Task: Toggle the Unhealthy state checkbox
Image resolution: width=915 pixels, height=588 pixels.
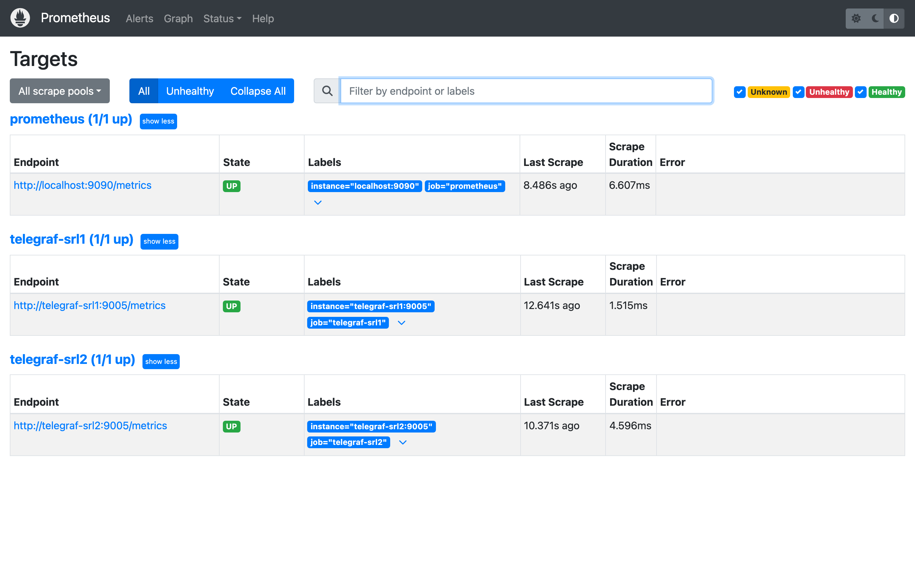Action: (798, 92)
